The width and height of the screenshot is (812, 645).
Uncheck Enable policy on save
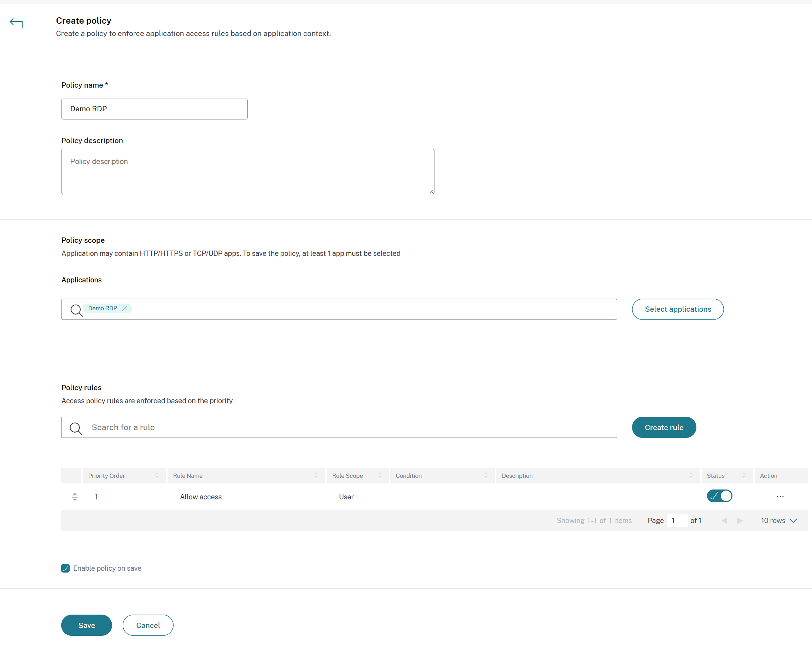(65, 569)
